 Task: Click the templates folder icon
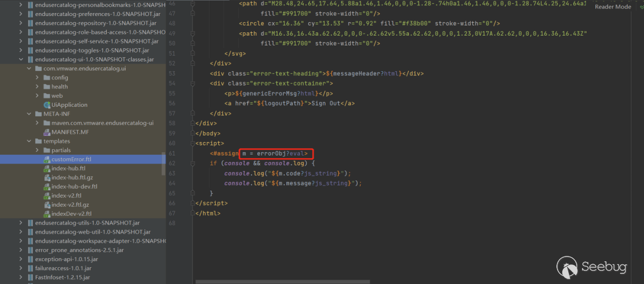coord(39,141)
